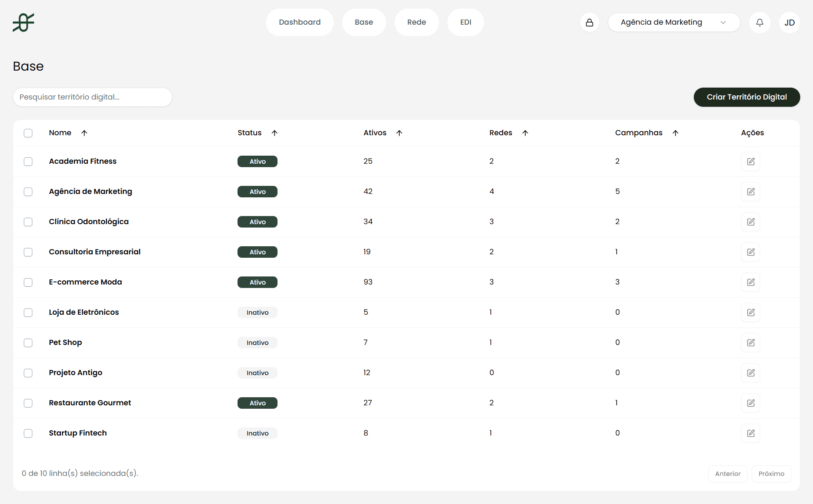Screen dimensions: 813x504
Task: Click the Pesquisar território digital search field
Action: pyautogui.click(x=92, y=97)
